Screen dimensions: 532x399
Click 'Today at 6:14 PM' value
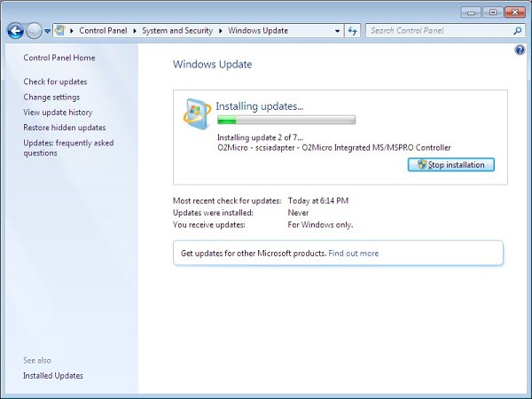pyautogui.click(x=318, y=201)
